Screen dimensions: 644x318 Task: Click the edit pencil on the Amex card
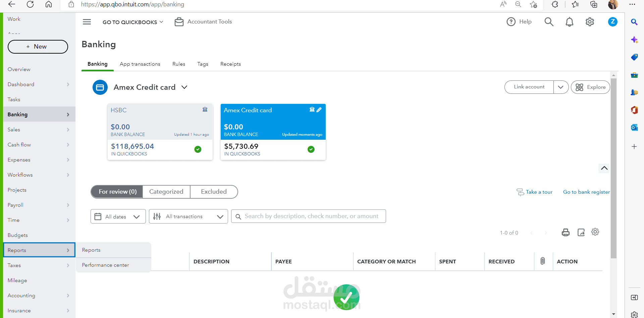click(x=319, y=110)
